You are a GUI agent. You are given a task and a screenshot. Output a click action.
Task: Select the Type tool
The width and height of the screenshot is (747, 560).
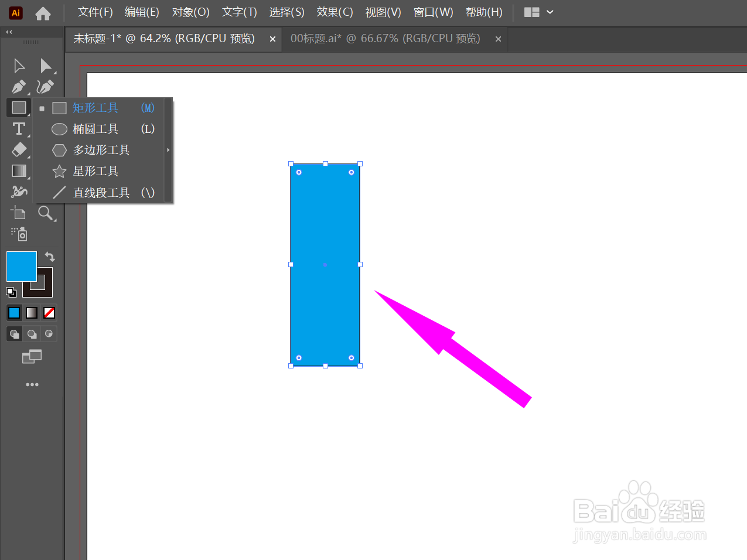point(19,129)
